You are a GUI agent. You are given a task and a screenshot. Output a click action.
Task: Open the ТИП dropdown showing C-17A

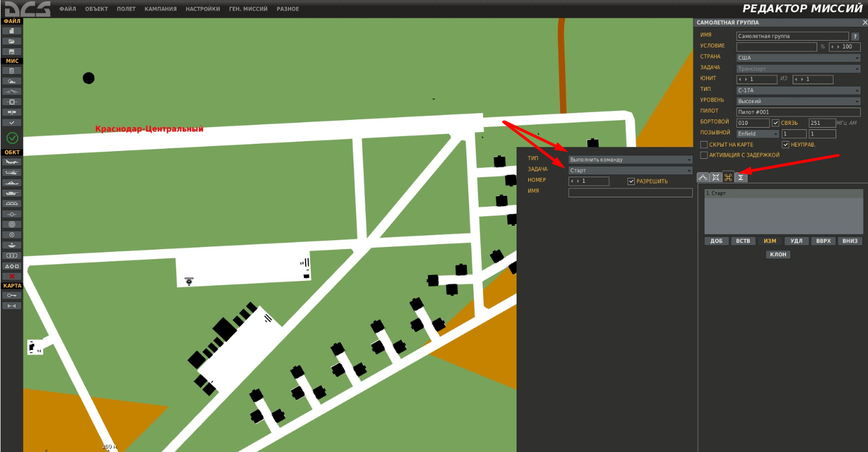coord(798,90)
